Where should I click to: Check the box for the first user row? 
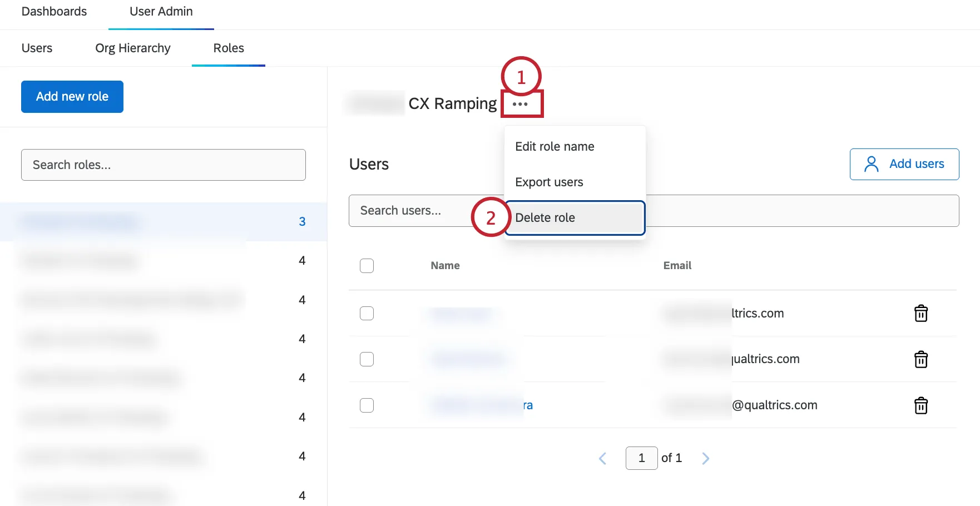tap(367, 314)
